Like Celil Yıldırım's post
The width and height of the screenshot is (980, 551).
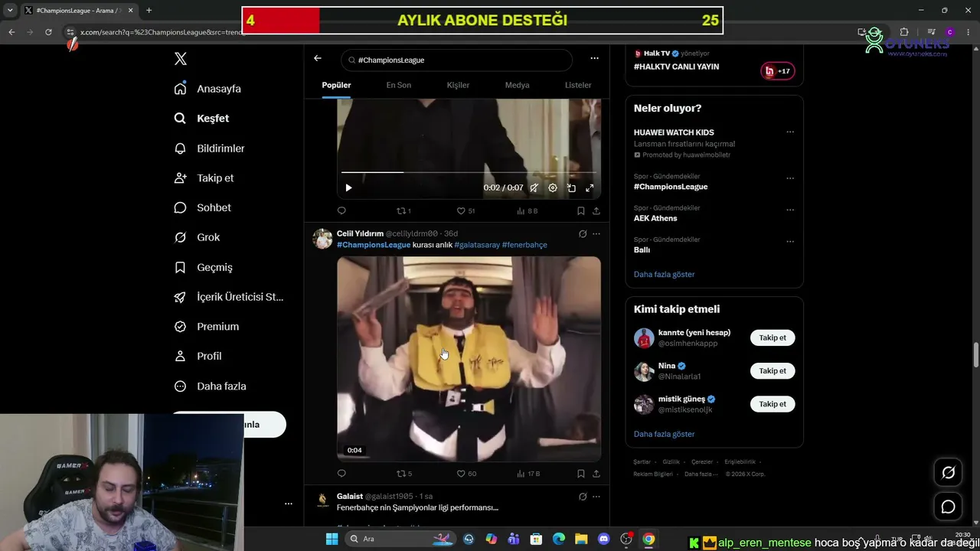click(466, 474)
